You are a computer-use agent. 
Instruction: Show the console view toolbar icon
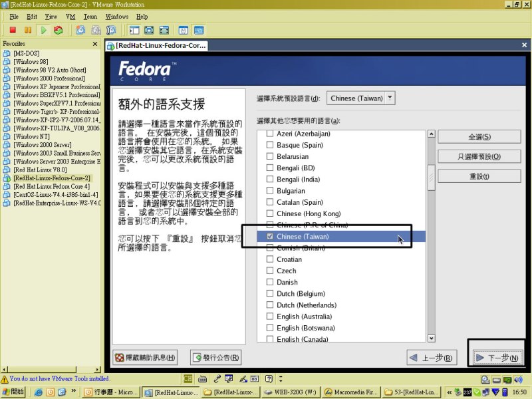[x=199, y=30]
